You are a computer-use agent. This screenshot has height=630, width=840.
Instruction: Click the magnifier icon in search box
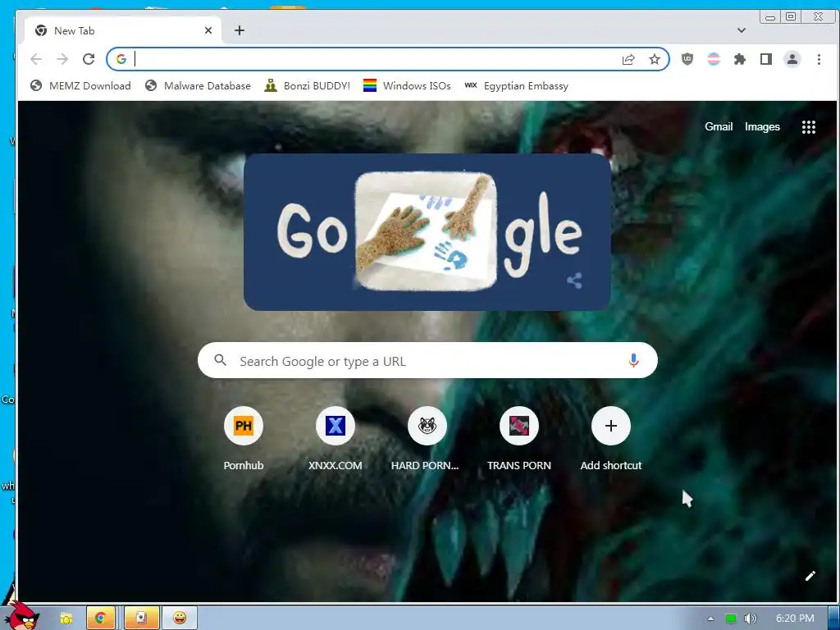pyautogui.click(x=220, y=360)
